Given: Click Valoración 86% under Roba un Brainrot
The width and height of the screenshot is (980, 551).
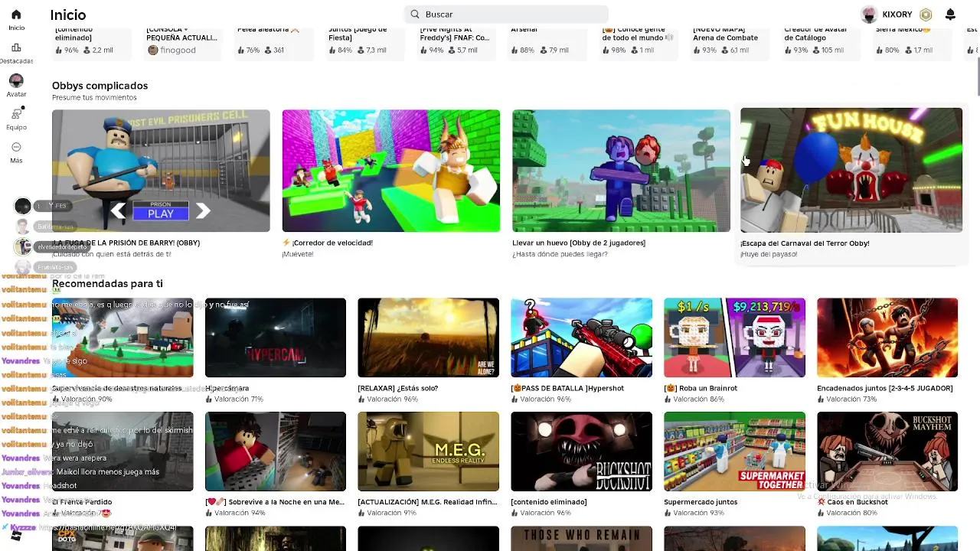Looking at the screenshot, I should 694,399.
